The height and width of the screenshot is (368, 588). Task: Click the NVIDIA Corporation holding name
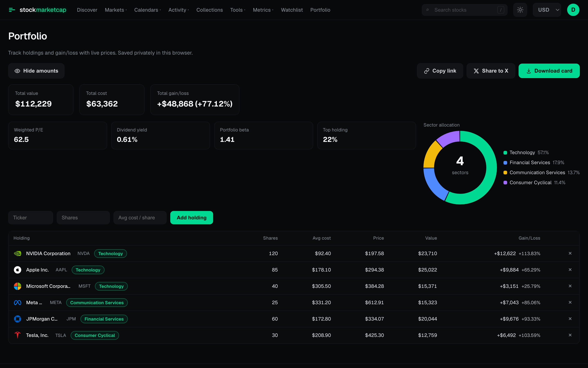pos(48,253)
